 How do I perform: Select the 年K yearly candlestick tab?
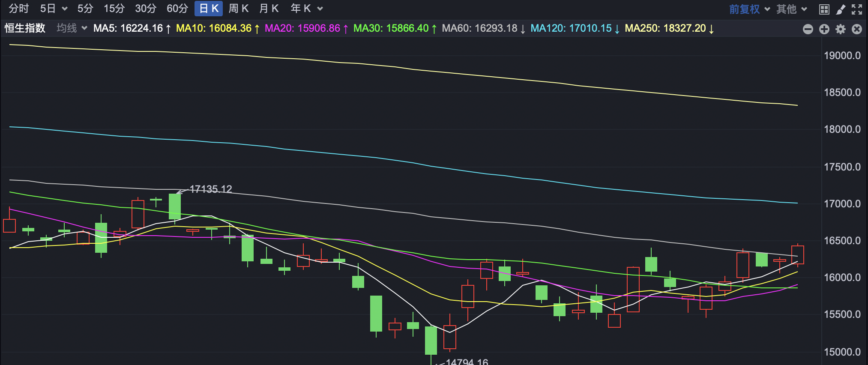pos(301,9)
